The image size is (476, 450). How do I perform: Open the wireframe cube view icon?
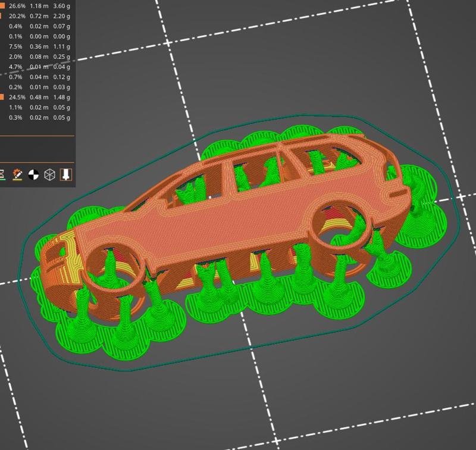click(49, 174)
